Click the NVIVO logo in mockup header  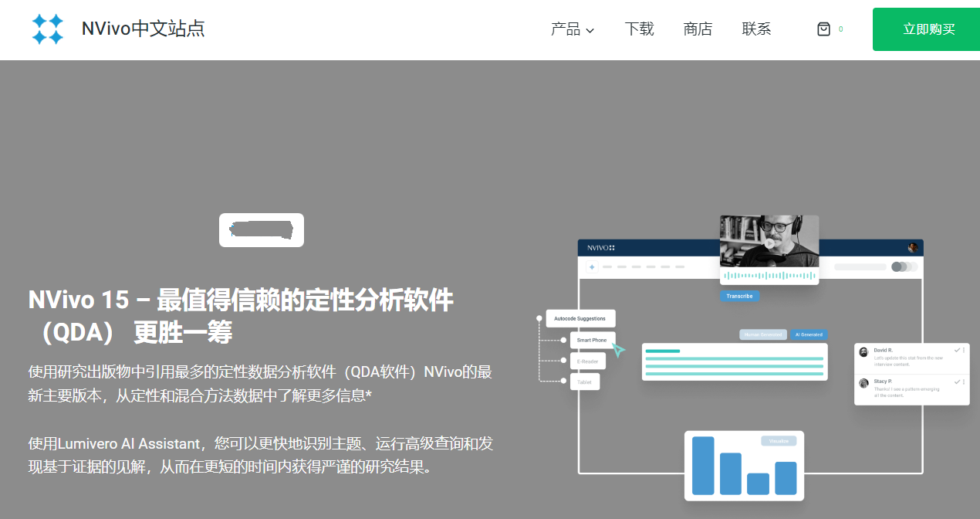601,248
